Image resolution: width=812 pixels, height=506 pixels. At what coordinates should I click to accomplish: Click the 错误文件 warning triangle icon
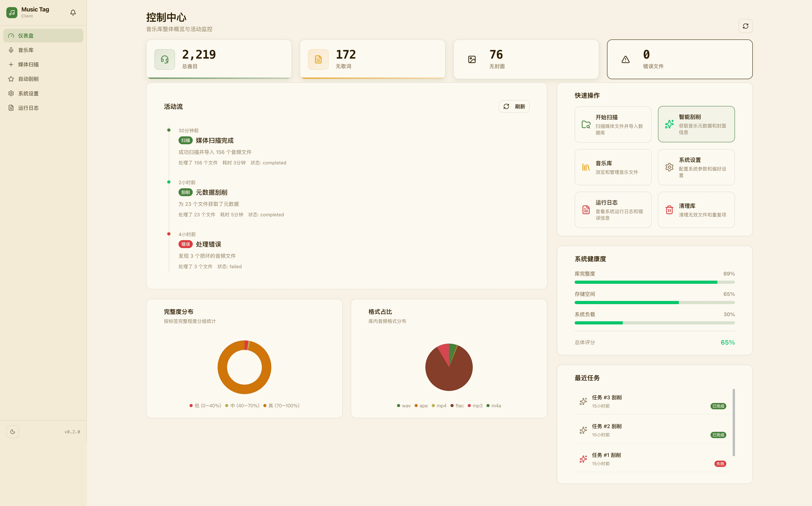(x=626, y=60)
